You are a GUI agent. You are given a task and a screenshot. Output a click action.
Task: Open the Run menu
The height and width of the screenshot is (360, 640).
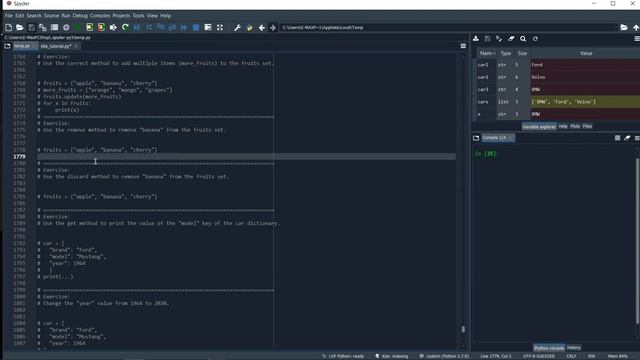point(66,16)
